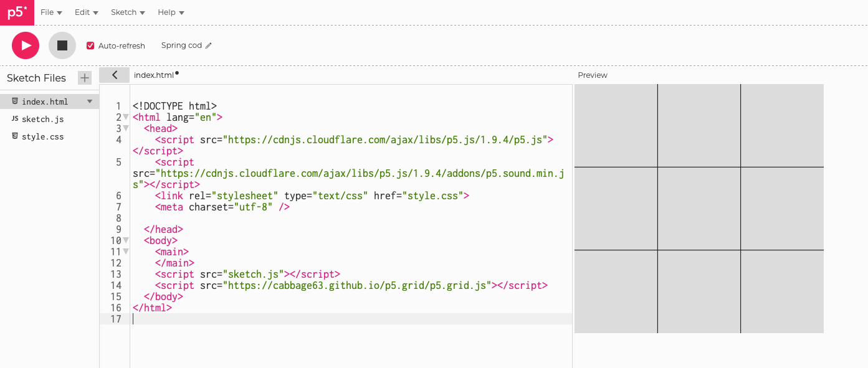Click the p5 logo home icon
868x368 pixels.
(x=17, y=12)
